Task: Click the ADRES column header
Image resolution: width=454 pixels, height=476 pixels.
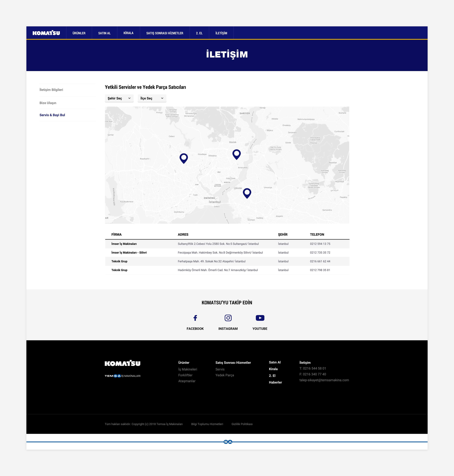Action: click(183, 234)
